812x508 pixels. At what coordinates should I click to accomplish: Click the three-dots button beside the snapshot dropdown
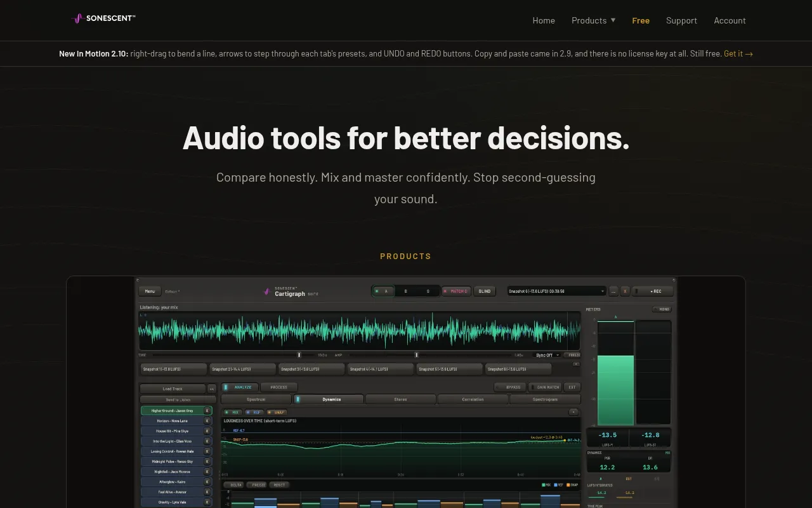coord(613,291)
